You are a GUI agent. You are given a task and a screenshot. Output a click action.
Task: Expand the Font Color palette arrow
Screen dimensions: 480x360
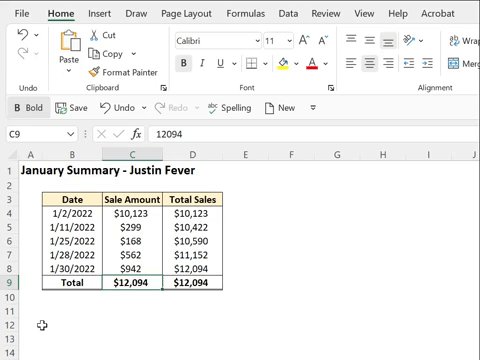(x=326, y=63)
